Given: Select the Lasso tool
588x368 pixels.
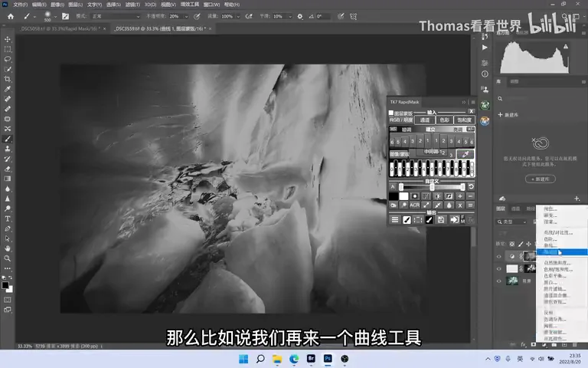Looking at the screenshot, I should point(8,59).
